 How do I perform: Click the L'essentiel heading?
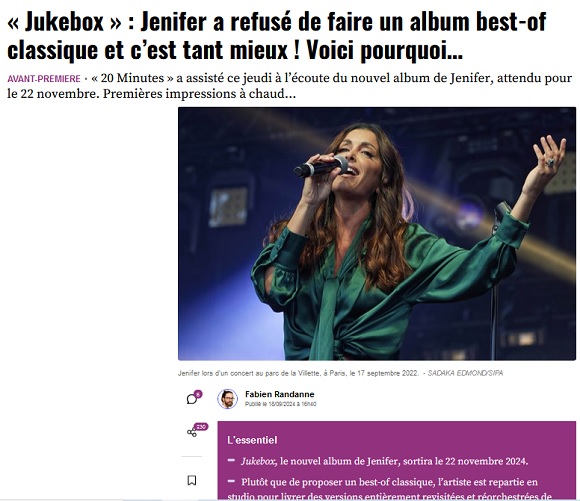pyautogui.click(x=252, y=440)
